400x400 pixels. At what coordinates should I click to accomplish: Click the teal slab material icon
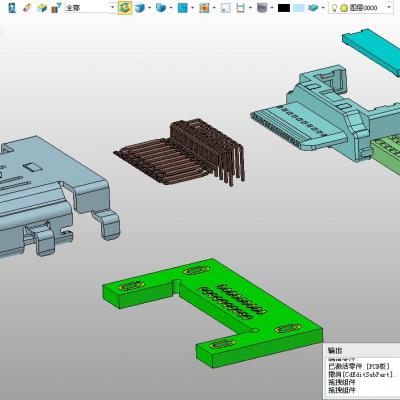click(x=313, y=7)
